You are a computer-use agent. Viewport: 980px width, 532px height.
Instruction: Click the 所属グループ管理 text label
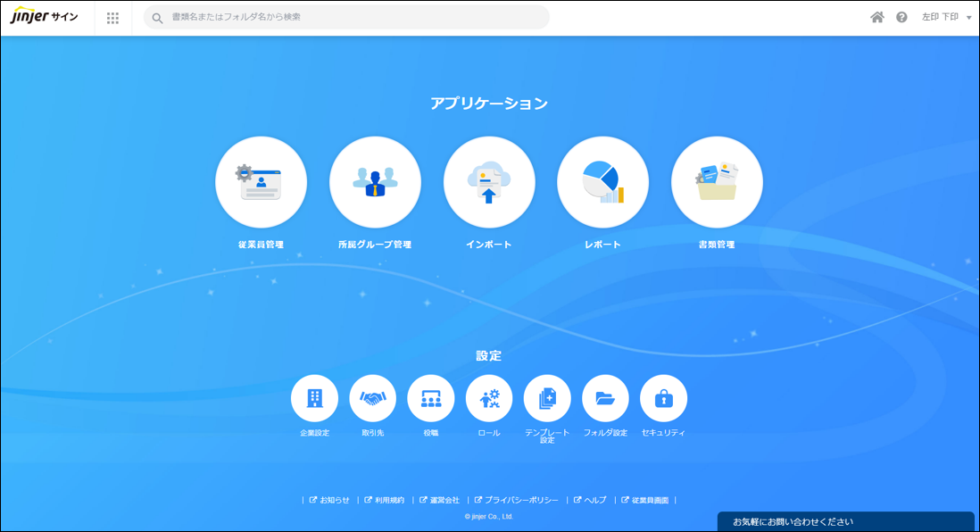(375, 245)
